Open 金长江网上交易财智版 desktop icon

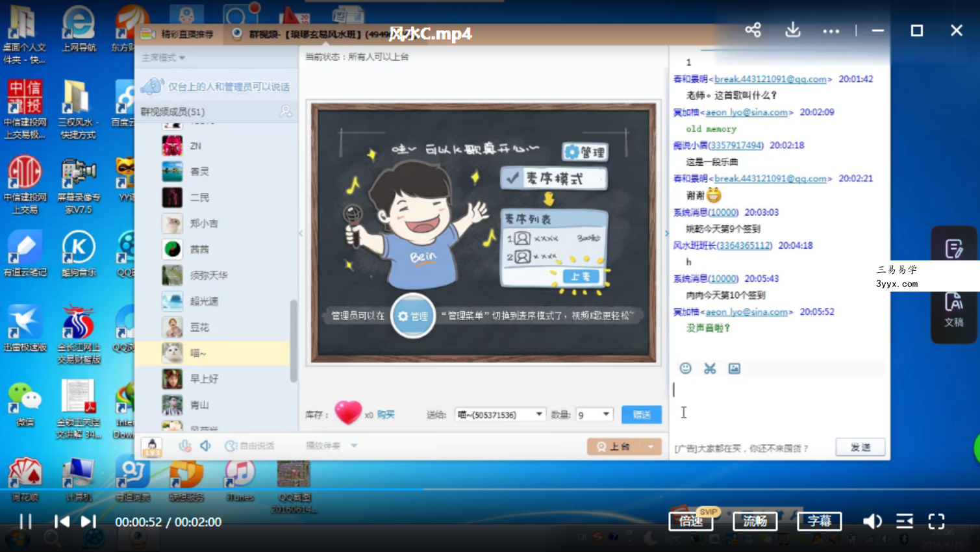pyautogui.click(x=79, y=335)
